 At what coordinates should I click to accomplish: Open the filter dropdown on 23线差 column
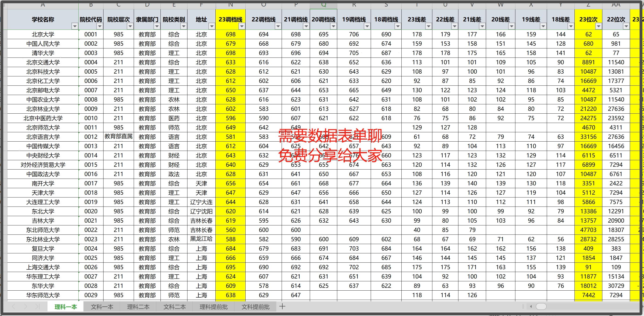coord(428,26)
